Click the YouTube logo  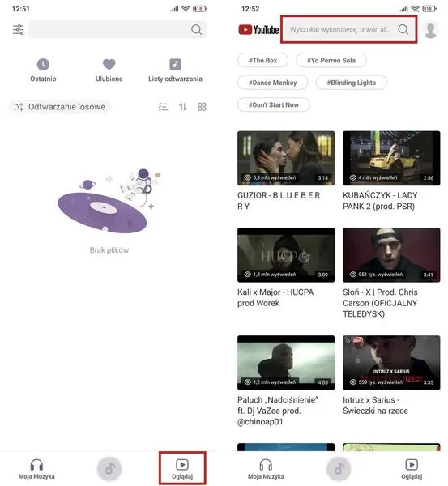pos(258,30)
